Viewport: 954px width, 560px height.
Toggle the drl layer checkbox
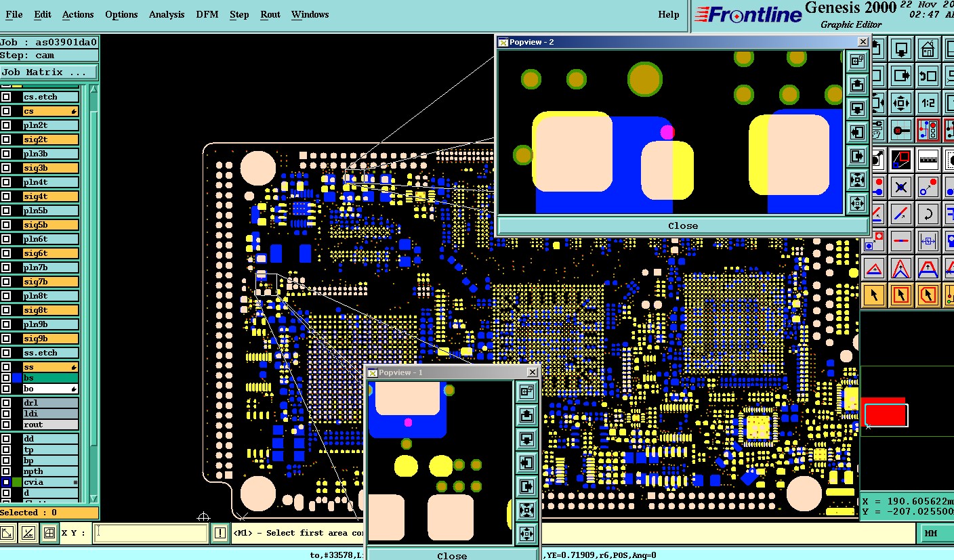coord(6,403)
